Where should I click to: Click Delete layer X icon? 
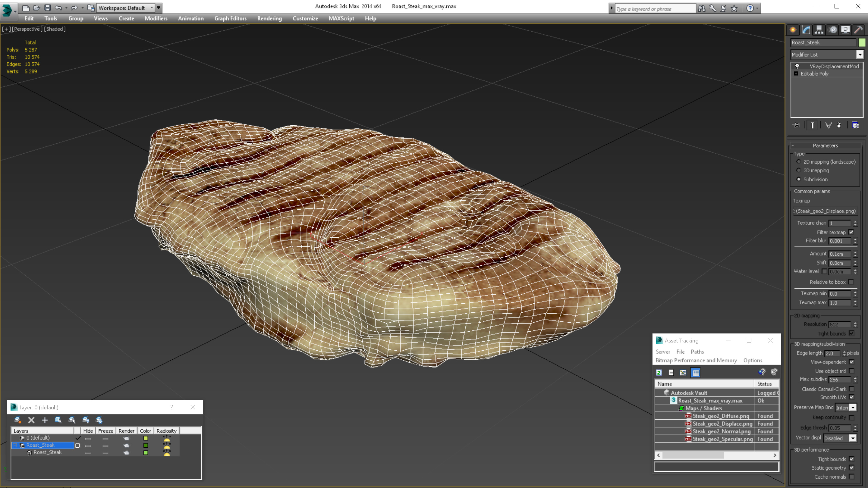[31, 420]
